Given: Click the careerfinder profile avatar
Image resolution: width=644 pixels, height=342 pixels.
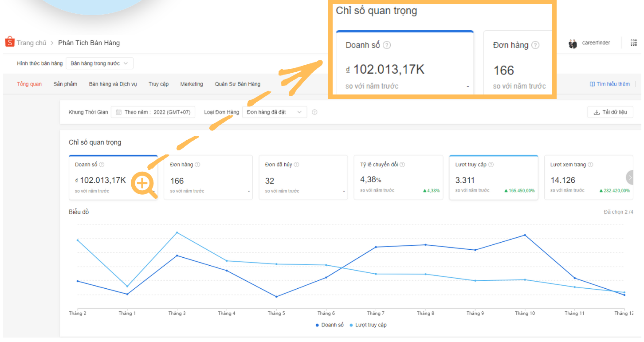Looking at the screenshot, I should click(573, 43).
